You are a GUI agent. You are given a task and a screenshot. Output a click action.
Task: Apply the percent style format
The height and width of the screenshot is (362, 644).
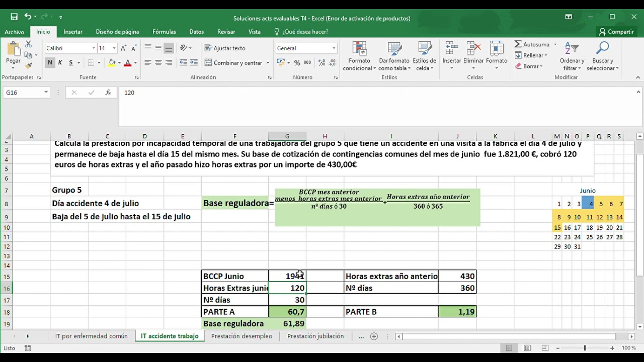pos(297,63)
